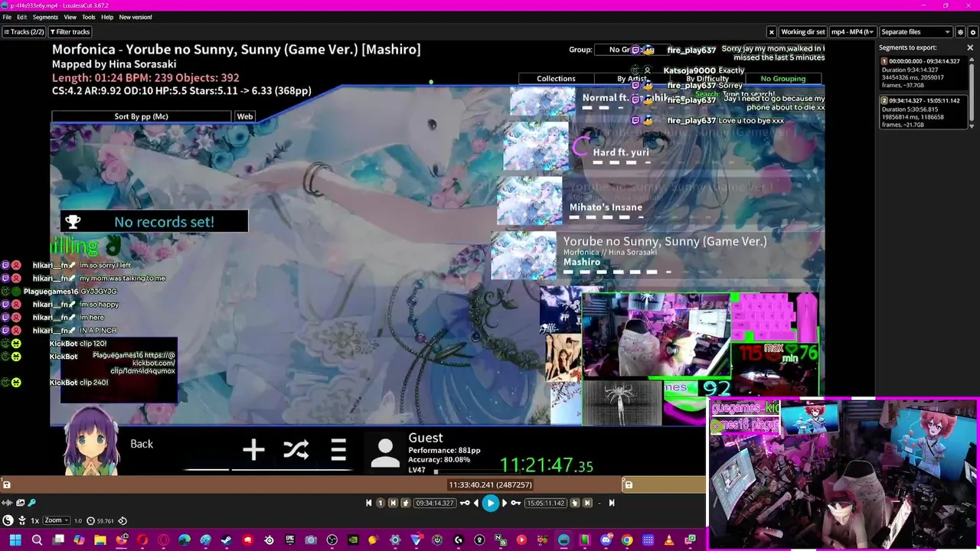Jump to the current segment's start

pyautogui.click(x=393, y=503)
